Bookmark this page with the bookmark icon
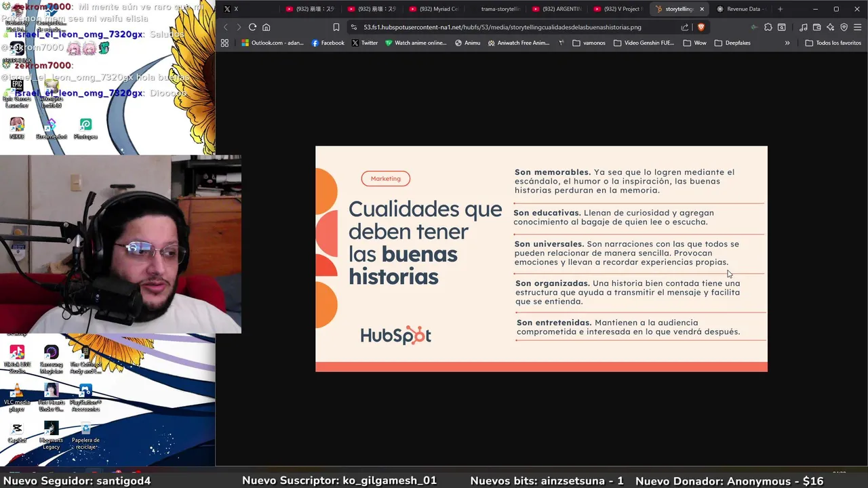The width and height of the screenshot is (868, 488). tap(336, 27)
